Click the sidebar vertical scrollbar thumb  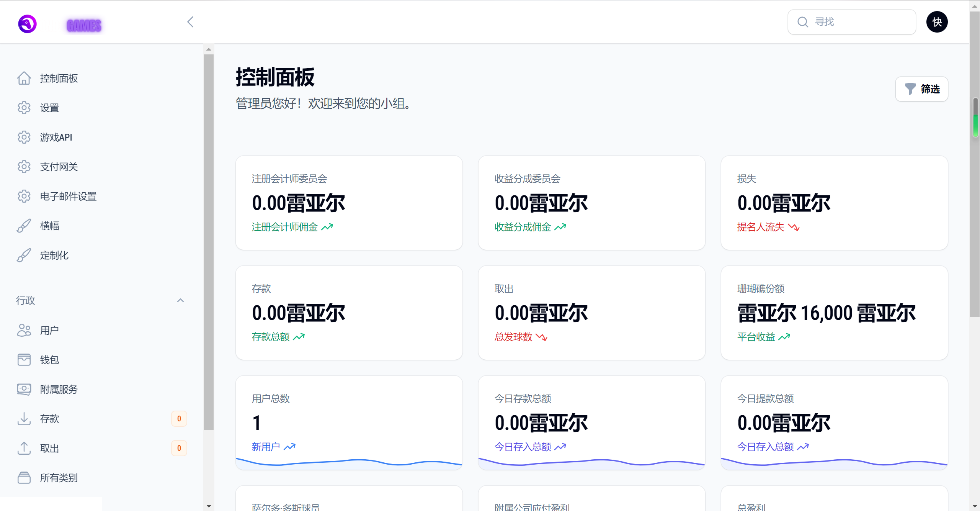[x=209, y=241]
